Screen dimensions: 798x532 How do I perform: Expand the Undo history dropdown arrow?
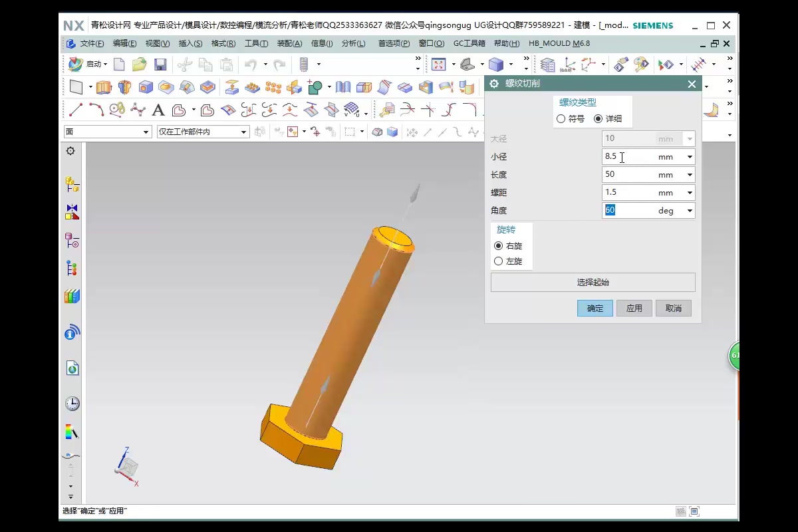(x=265, y=65)
